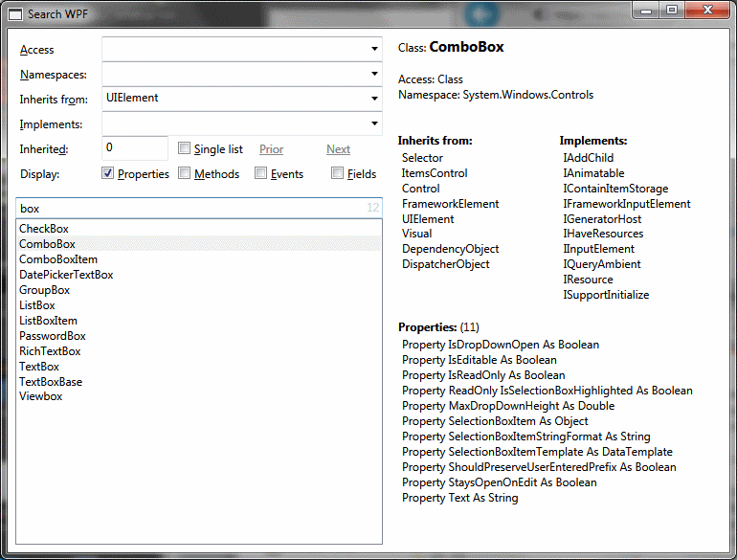Select TextBox in the results list
The image size is (737, 560).
198,367
